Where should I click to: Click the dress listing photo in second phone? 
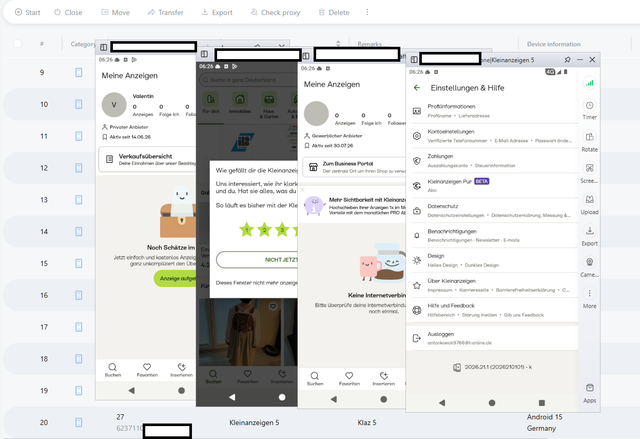(240, 332)
